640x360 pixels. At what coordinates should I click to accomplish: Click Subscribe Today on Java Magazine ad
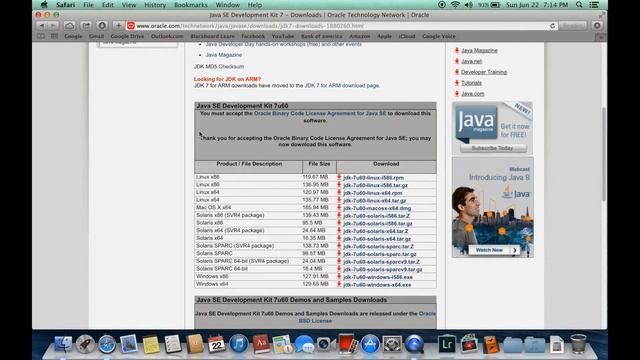tap(493, 148)
